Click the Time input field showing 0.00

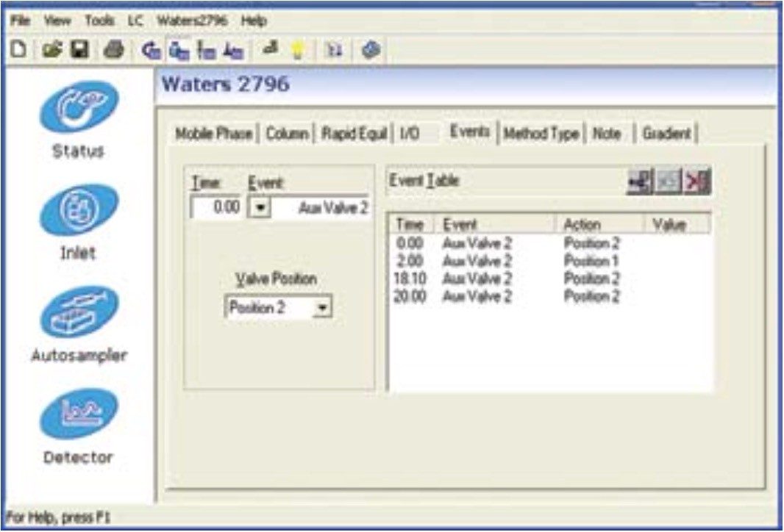[x=215, y=207]
